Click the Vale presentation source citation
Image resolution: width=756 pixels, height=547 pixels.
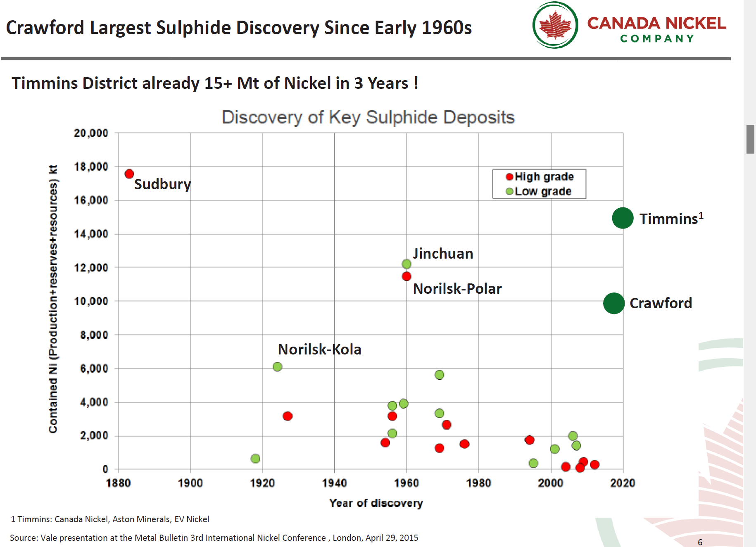(214, 537)
